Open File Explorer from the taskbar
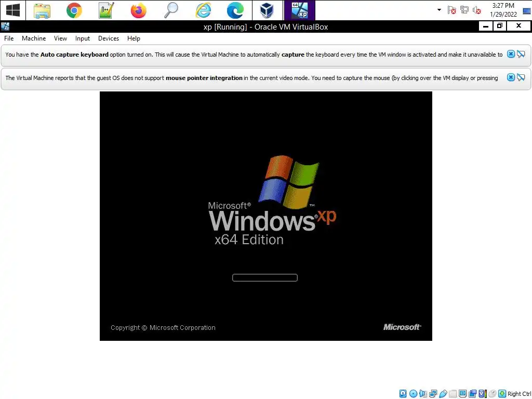Image resolution: width=532 pixels, height=399 pixels. (x=42, y=10)
